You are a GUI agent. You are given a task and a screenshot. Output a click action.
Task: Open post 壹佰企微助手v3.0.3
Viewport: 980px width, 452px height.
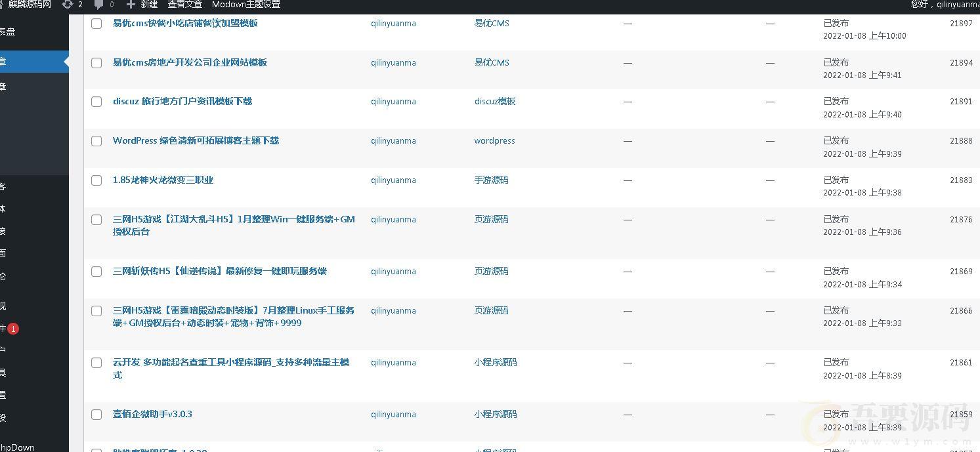pyautogui.click(x=152, y=414)
